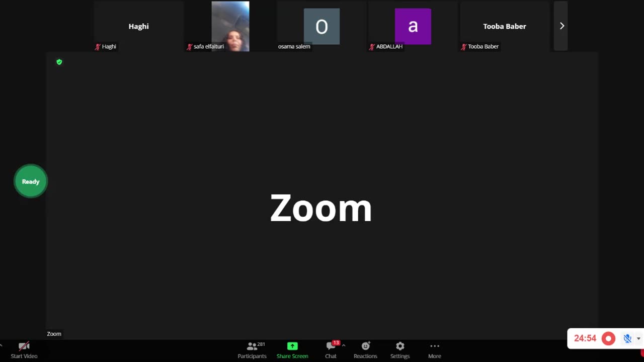
Task: Expand the caret left of Start Video
Action: point(2,346)
